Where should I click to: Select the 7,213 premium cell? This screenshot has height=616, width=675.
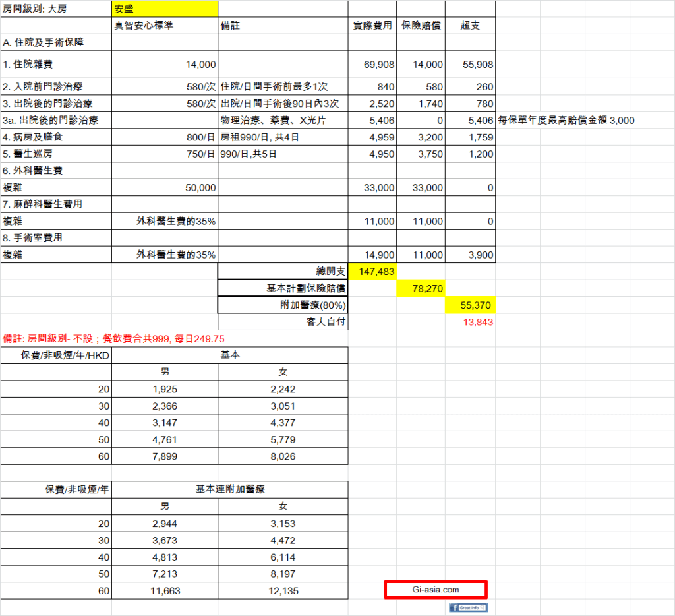tap(165, 574)
